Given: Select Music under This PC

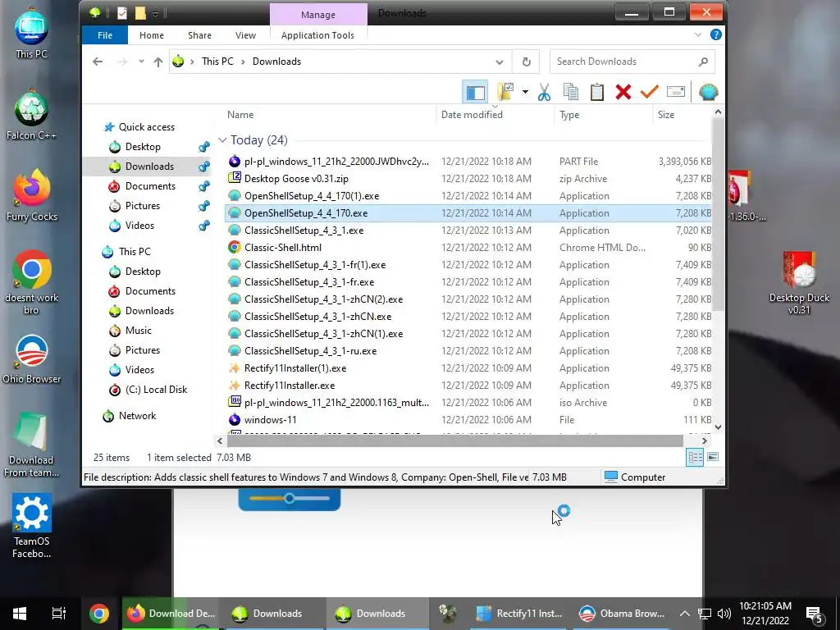Looking at the screenshot, I should pyautogui.click(x=138, y=331).
